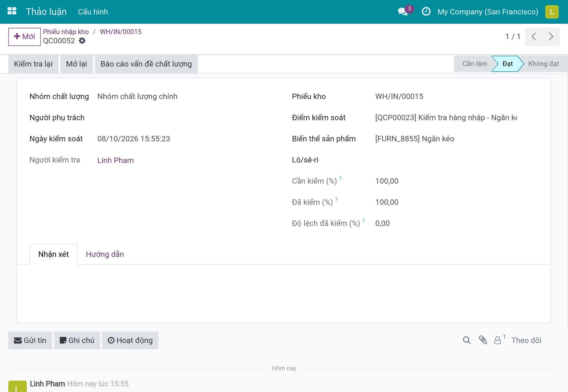The image size is (568, 392).
Task: Open the apps grid menu icon
Action: point(12,11)
